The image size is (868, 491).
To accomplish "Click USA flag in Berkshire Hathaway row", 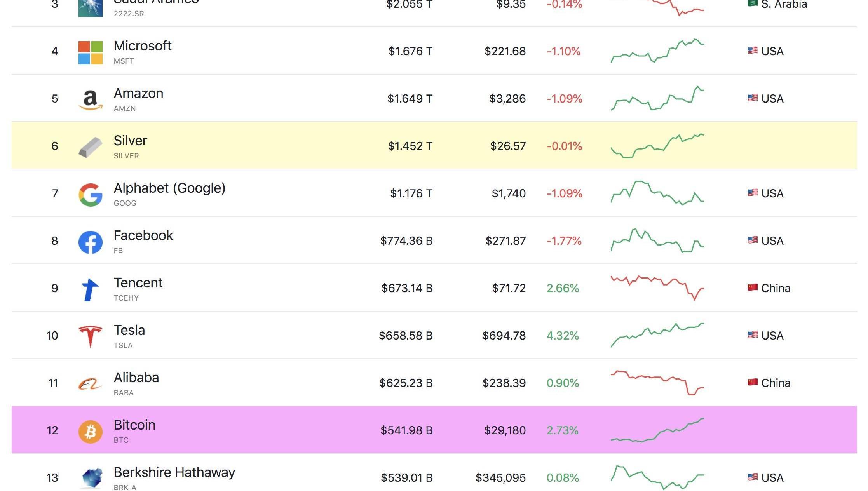I will coord(753,477).
